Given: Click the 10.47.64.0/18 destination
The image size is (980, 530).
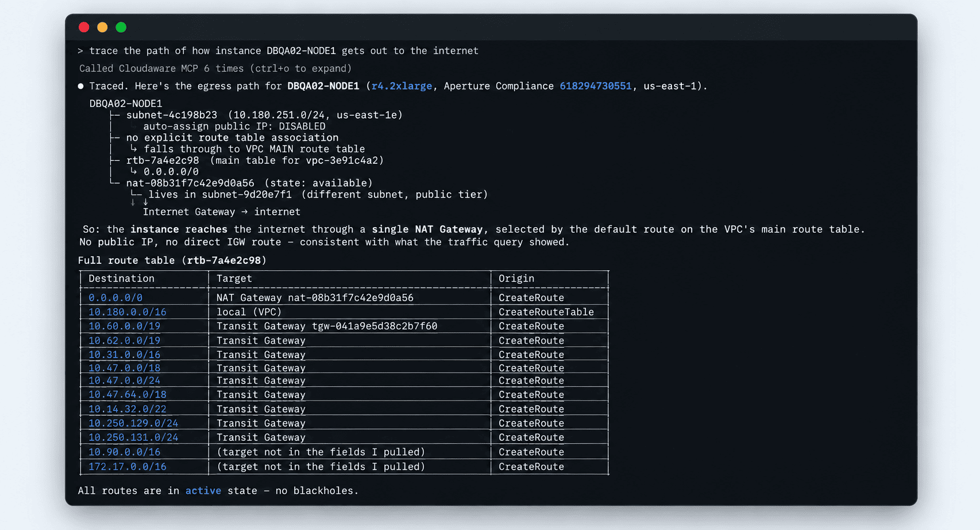Looking at the screenshot, I should [x=127, y=394].
